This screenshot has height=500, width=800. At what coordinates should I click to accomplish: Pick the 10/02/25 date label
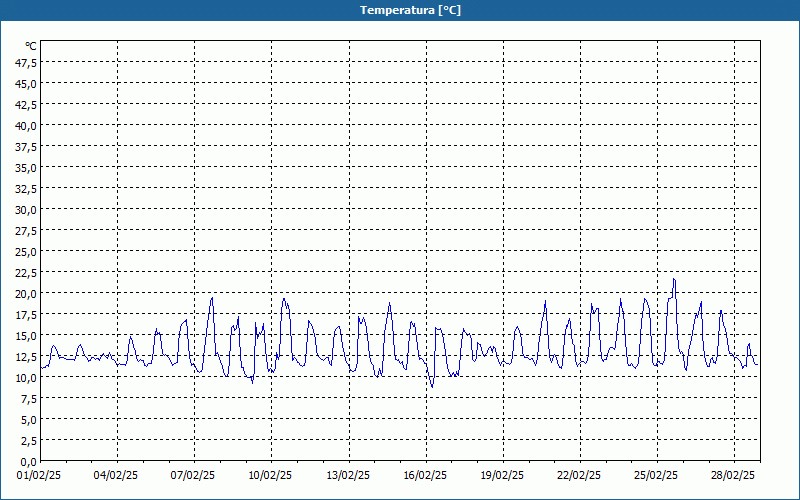pos(271,475)
